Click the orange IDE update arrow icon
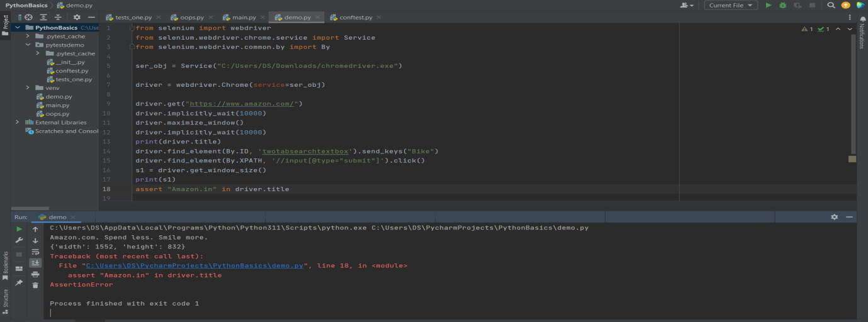 click(845, 5)
